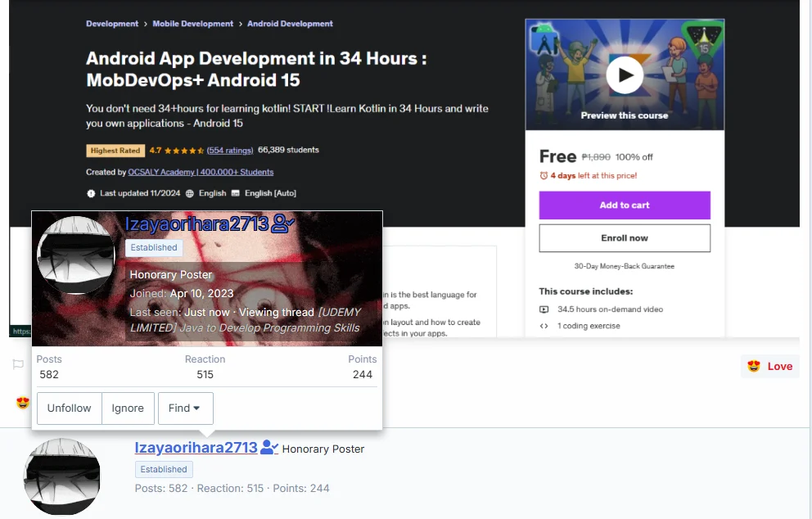Click the Highest Rated badge
The width and height of the screenshot is (812, 519).
[x=115, y=151]
